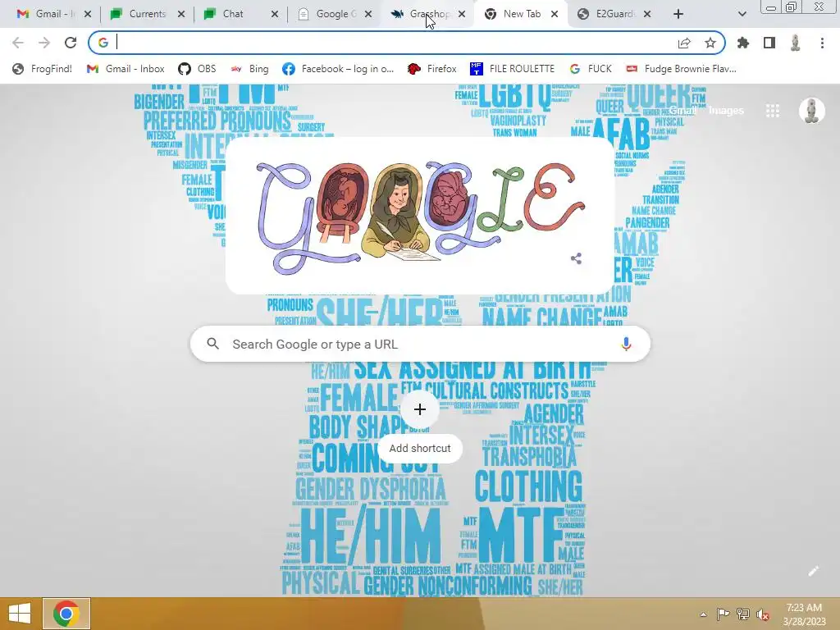Open the Gmail link on page
The image size is (840, 630).
682,111
